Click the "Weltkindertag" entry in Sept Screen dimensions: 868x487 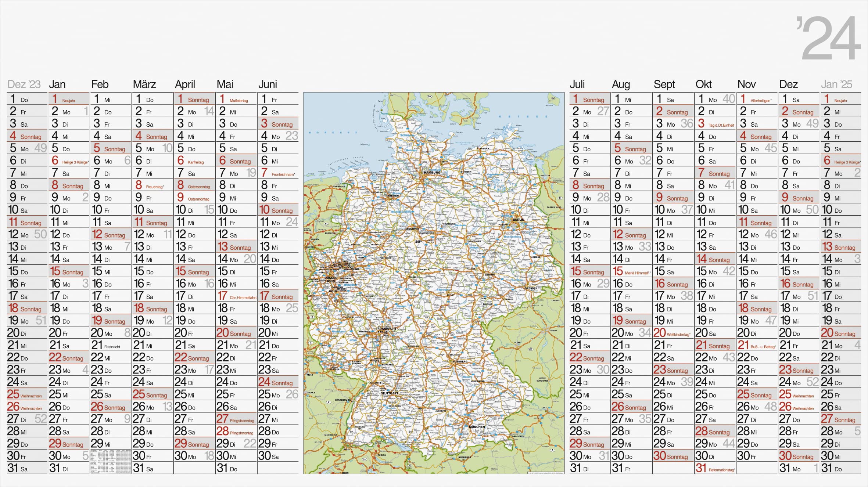pyautogui.click(x=678, y=334)
